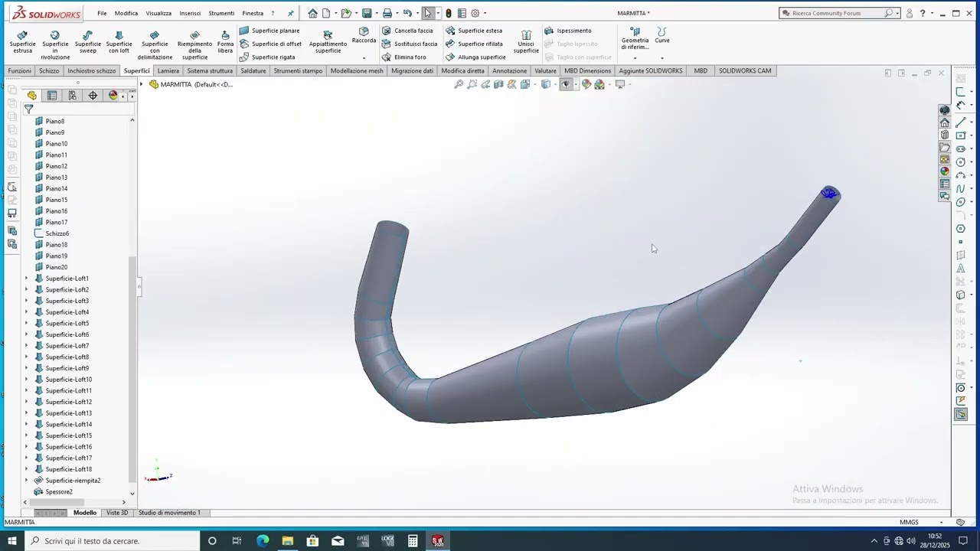Print using the printer toolbar icon

[x=387, y=13]
